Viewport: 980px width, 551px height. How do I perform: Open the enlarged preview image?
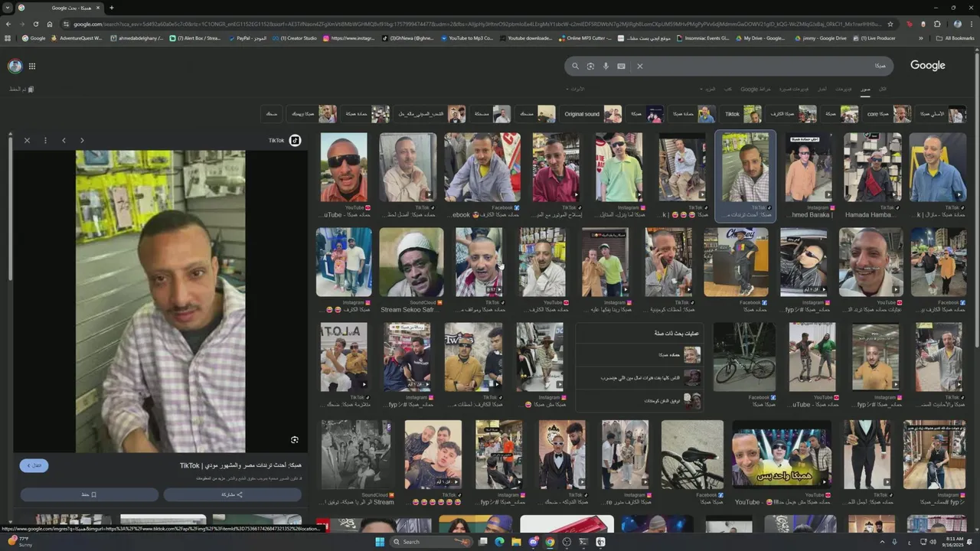(160, 301)
